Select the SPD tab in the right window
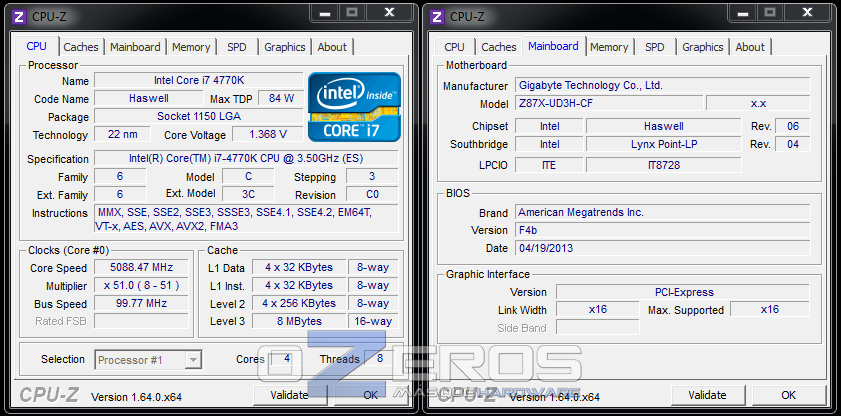The width and height of the screenshot is (841, 416). [655, 47]
